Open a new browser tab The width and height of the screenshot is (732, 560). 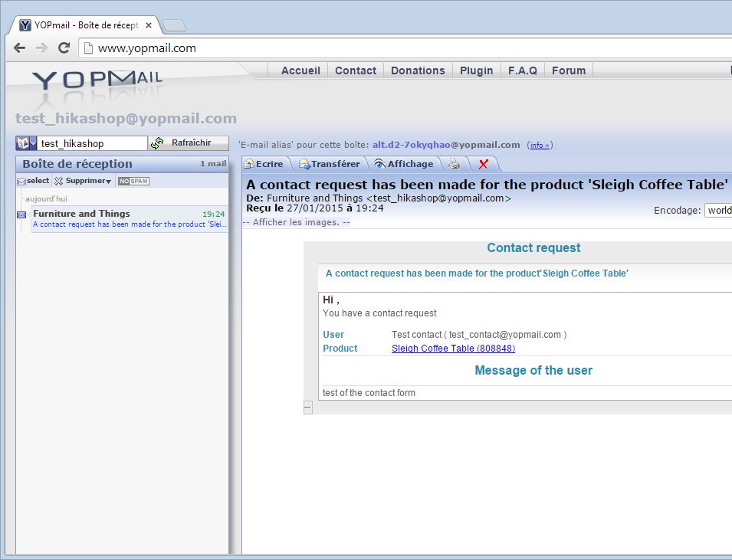pos(175,25)
